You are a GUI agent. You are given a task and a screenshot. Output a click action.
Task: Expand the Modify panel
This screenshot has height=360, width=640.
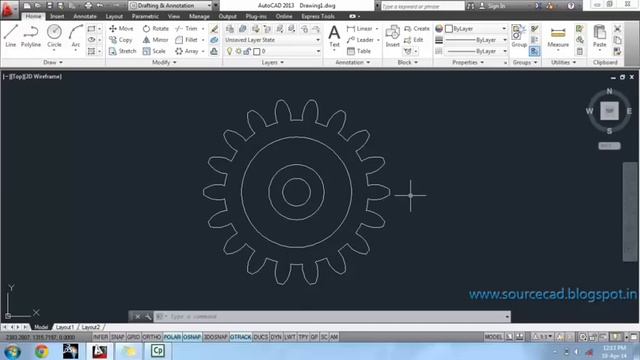(x=164, y=62)
